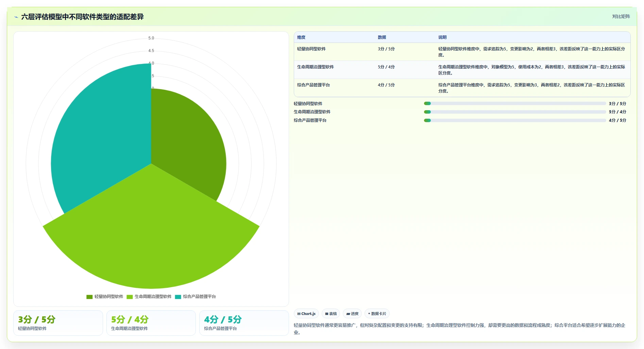Click 轻量协同型软件 label in progress list
The height and width of the screenshot is (349, 644).
[x=308, y=104]
